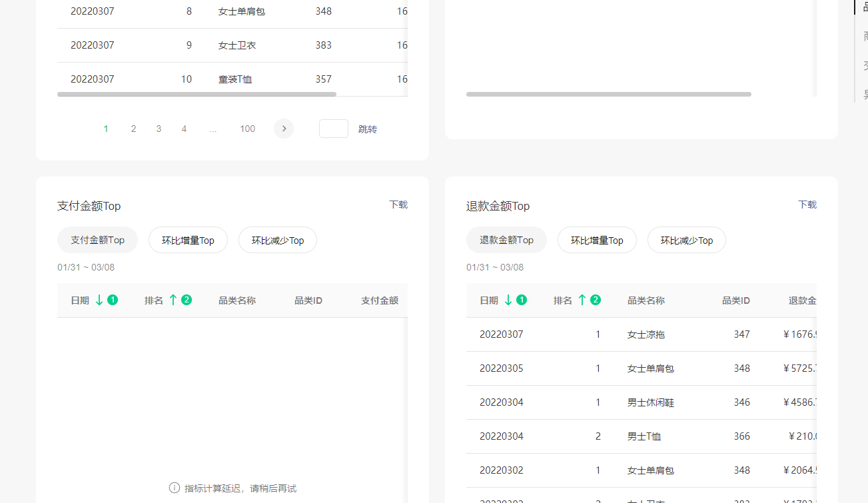Click category ID 357 in the 童装T恤 row
This screenshot has width=868, height=503.
324,79
